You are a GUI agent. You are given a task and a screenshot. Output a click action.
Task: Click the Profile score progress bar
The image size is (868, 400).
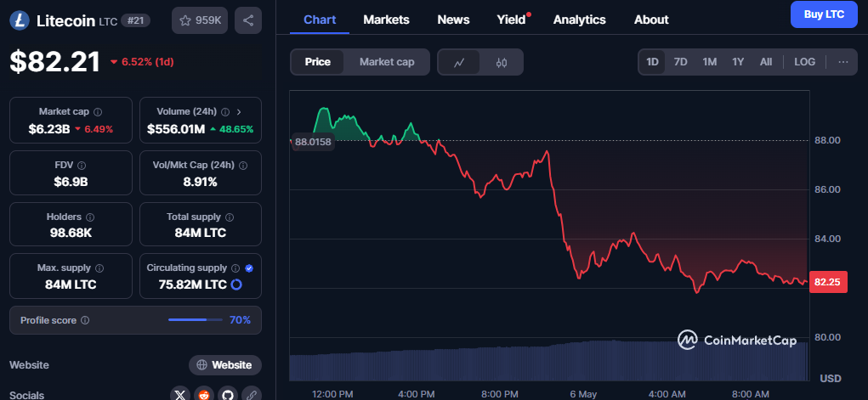(x=196, y=320)
